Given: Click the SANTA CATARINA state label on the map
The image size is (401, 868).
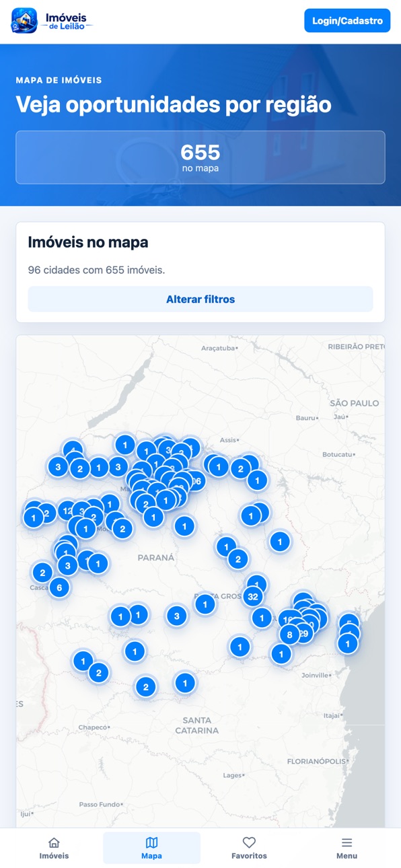Looking at the screenshot, I should [196, 725].
